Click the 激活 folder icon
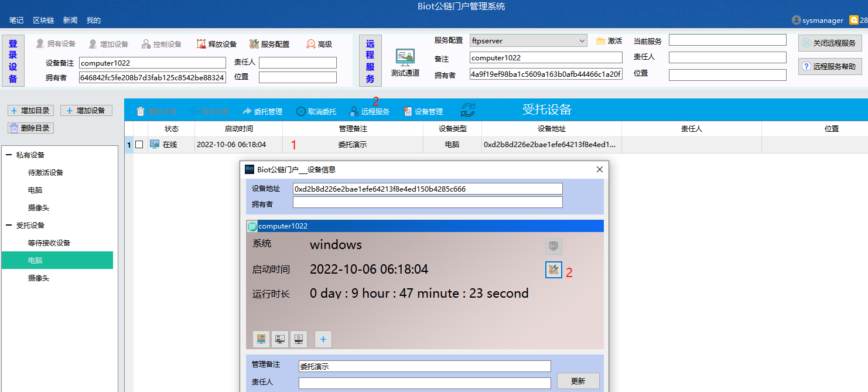This screenshot has height=392, width=868. [x=600, y=41]
